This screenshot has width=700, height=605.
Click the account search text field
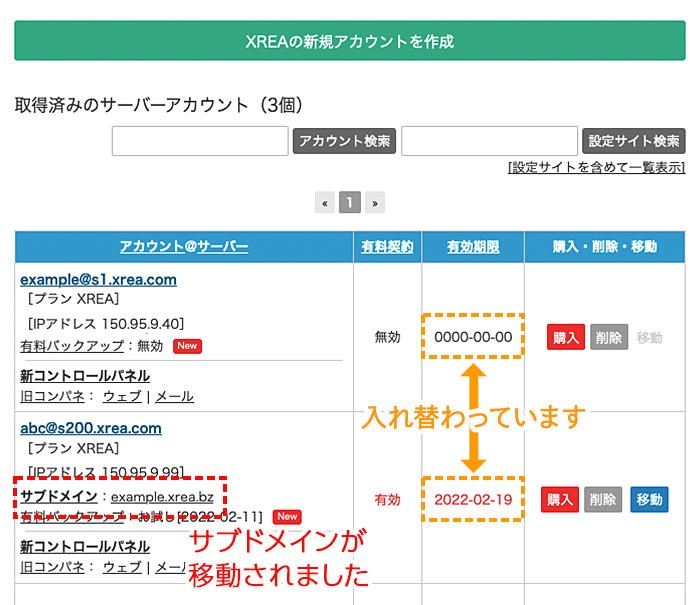200,141
